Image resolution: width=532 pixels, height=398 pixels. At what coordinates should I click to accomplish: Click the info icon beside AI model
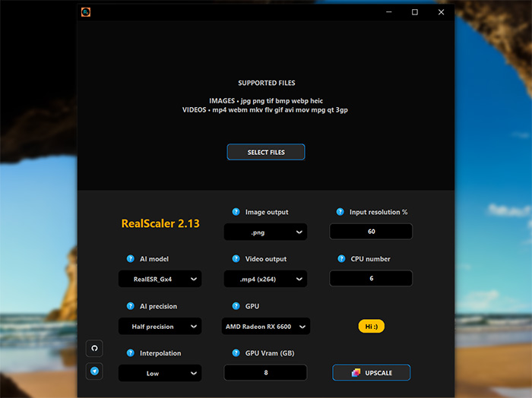[131, 259]
